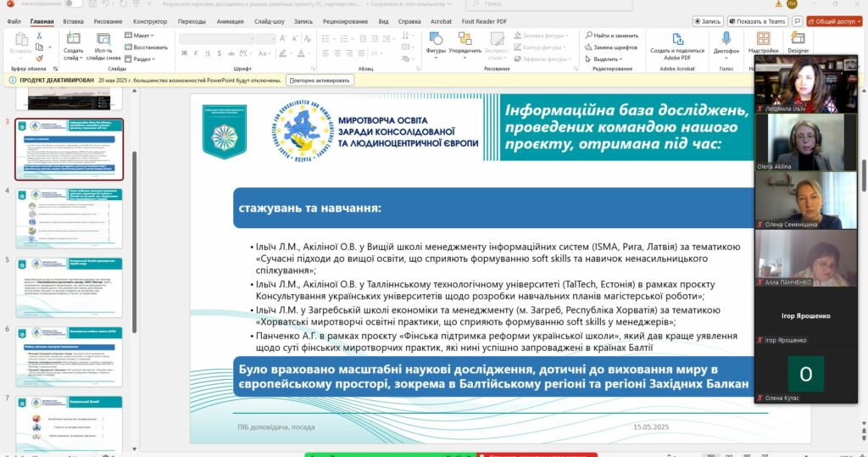
Task: Click Исп-ть слайды снова icon
Action: coord(103,39)
